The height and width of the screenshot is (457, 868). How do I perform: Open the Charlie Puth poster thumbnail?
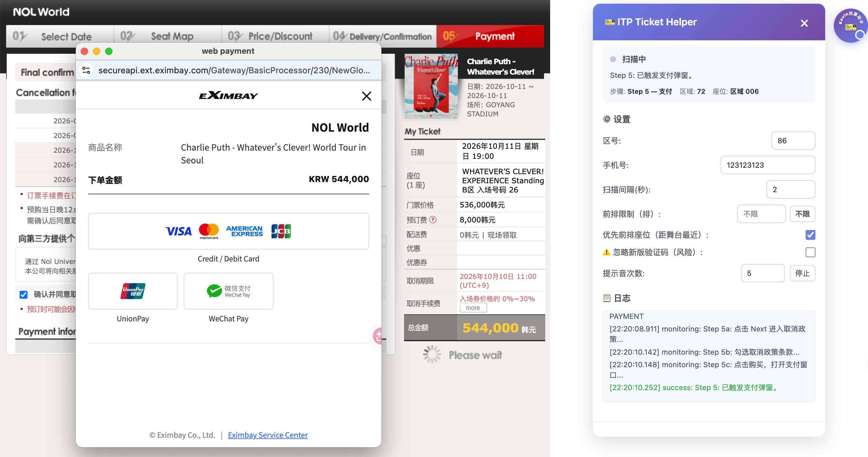[x=431, y=86]
